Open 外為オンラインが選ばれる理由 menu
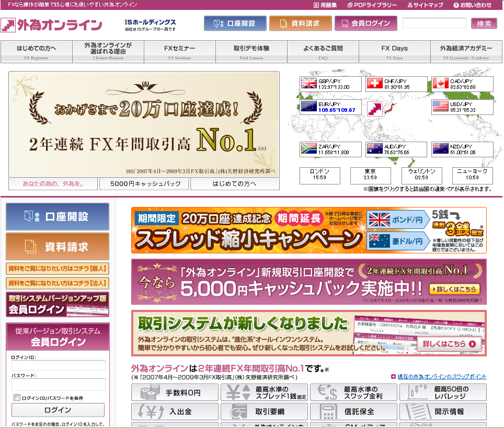Viewport: 504px width, 428px height. click(108, 52)
